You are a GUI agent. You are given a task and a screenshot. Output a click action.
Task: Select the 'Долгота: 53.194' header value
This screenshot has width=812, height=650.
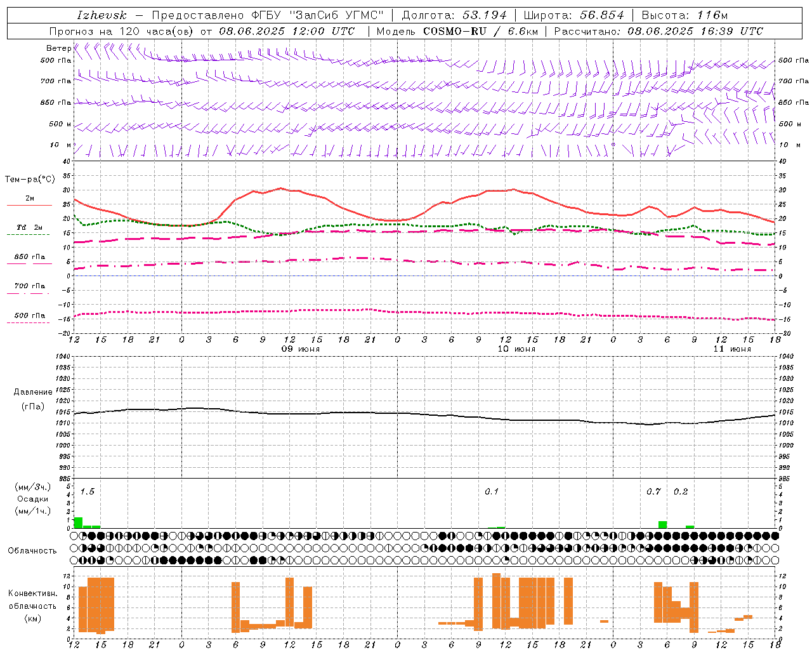(454, 15)
